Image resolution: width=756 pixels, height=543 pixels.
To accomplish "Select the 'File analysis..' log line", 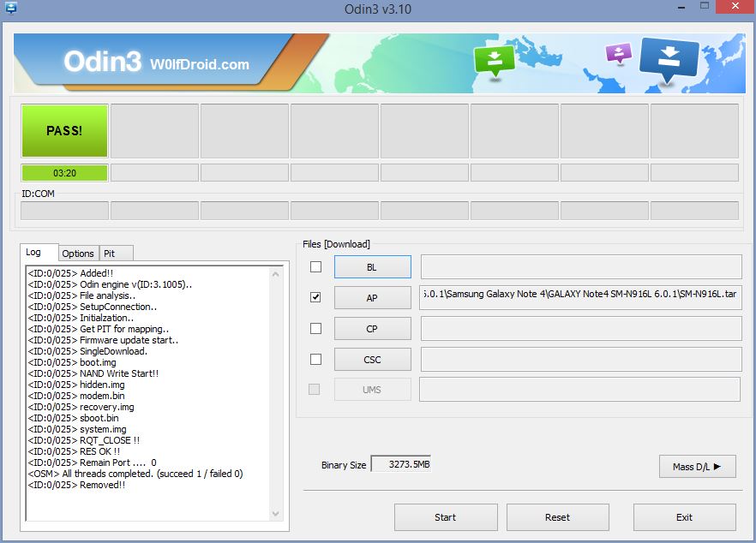I will coord(81,295).
